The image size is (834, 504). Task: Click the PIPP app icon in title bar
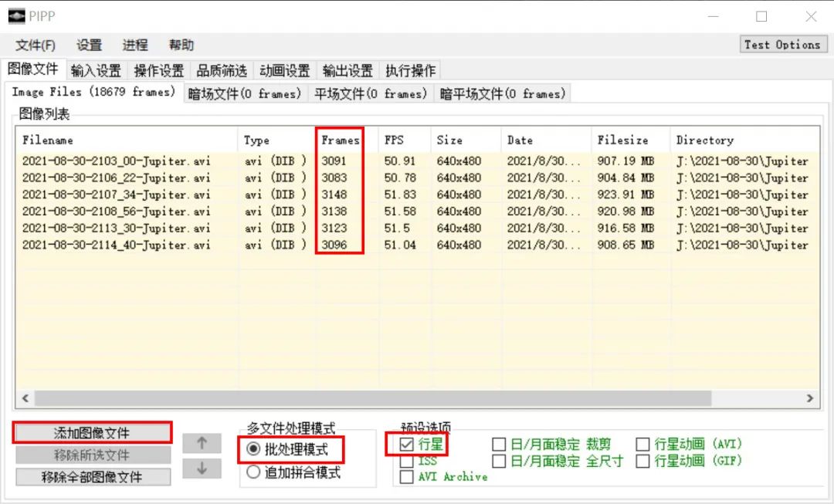pos(16,16)
